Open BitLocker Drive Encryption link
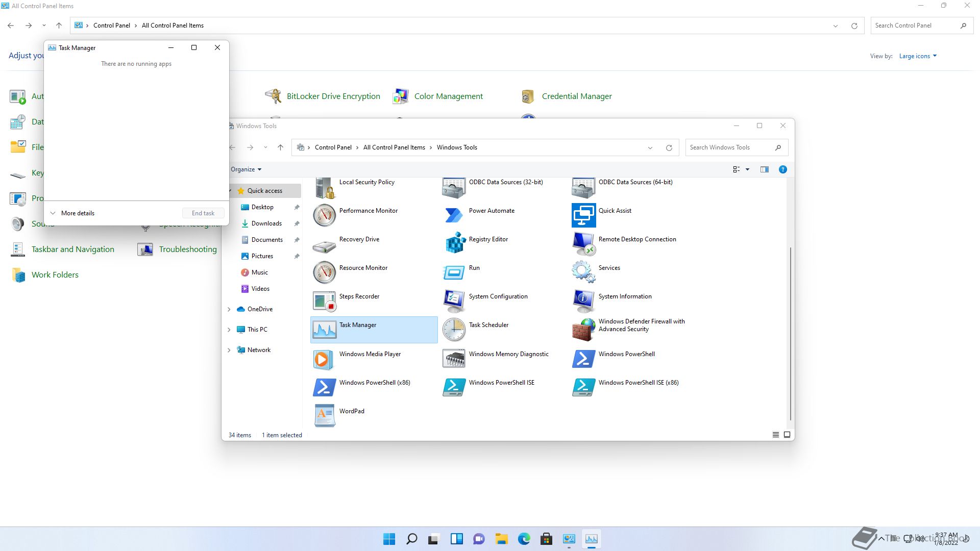This screenshot has width=980, height=551. [333, 96]
